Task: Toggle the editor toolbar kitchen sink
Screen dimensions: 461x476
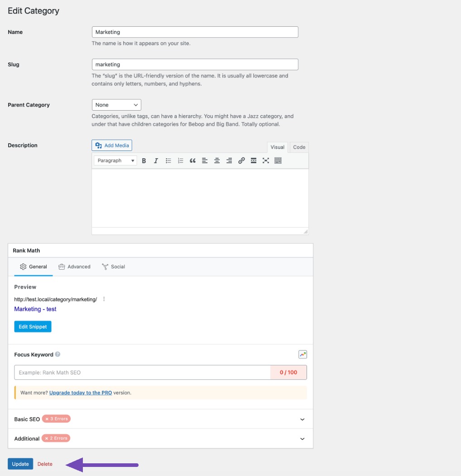Action: 278,160
